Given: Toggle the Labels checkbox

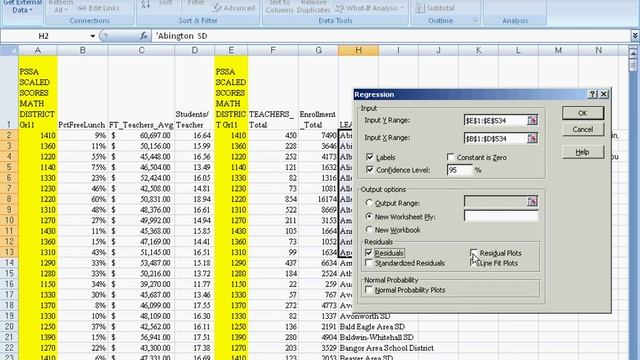Looking at the screenshot, I should (x=370, y=157).
